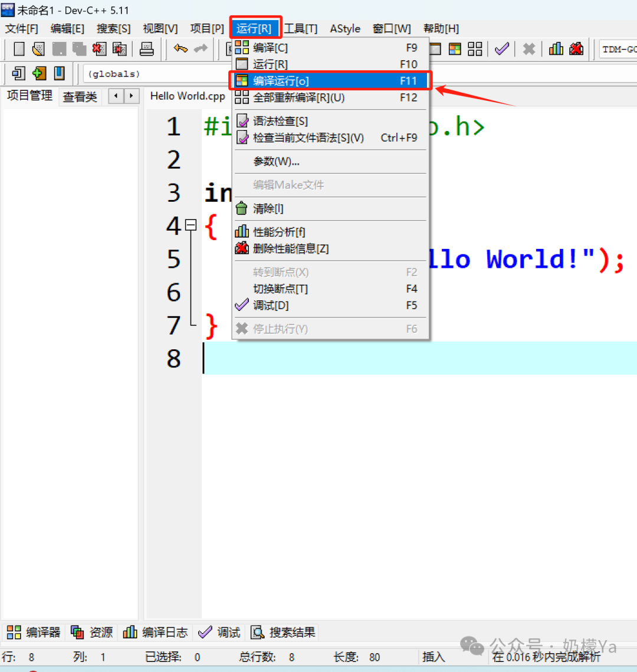Open the 调试 bottom tab

point(219,632)
